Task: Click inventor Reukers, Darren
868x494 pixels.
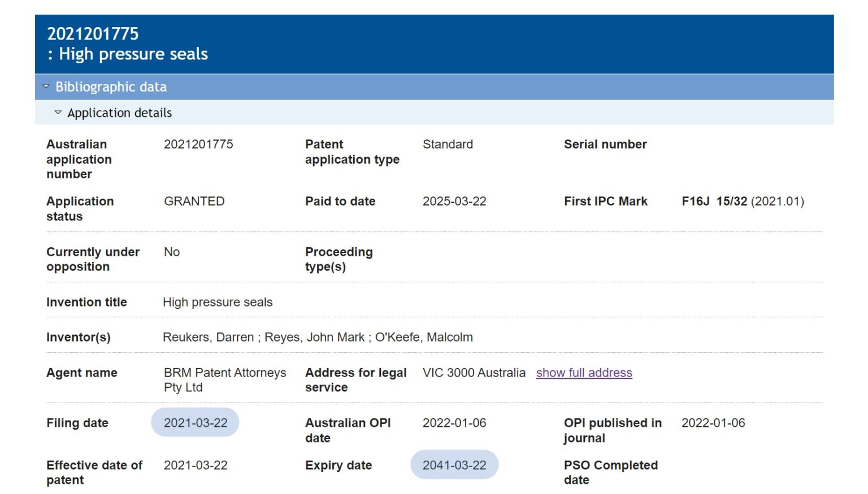Action: coord(207,336)
